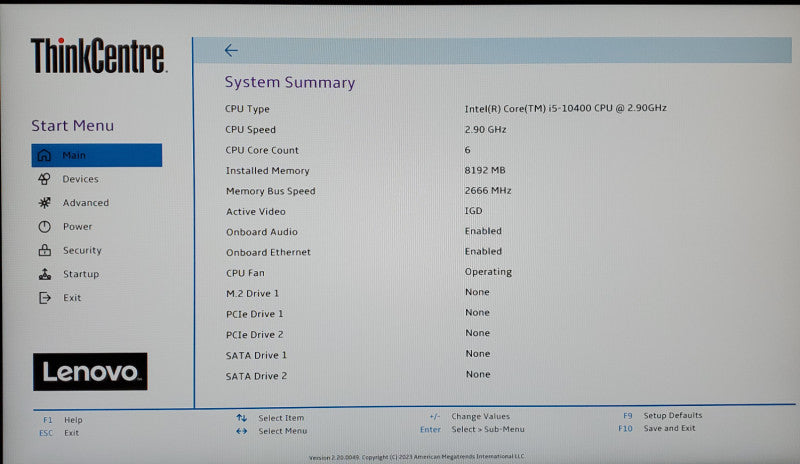The width and height of the screenshot is (800, 464).
Task: Click the PCIe Drive 2 None value
Action: pos(478,333)
